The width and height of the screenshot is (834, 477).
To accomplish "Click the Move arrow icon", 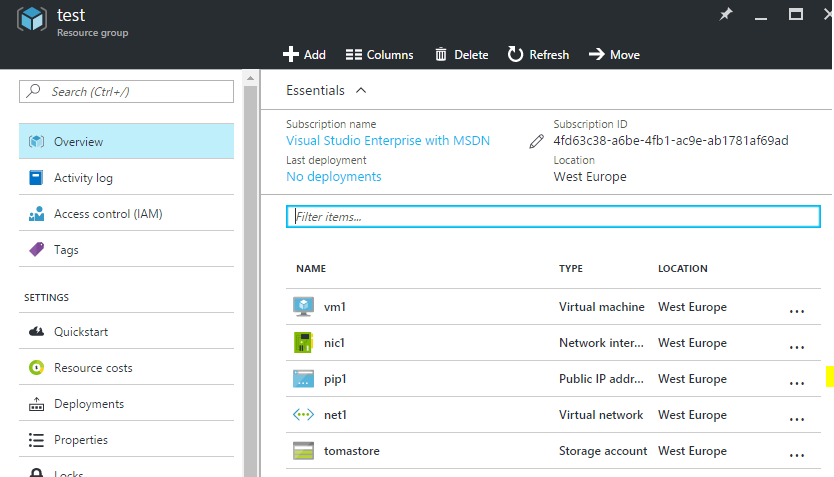I will 597,54.
